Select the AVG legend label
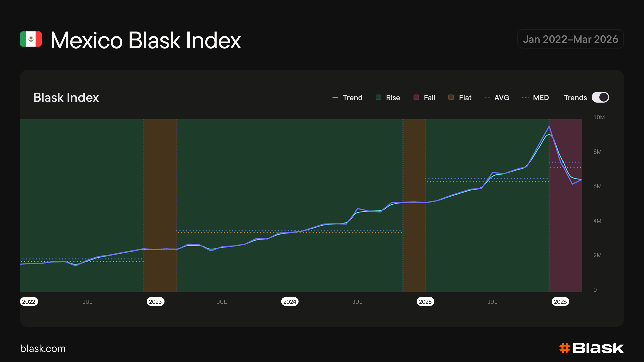 coord(502,98)
